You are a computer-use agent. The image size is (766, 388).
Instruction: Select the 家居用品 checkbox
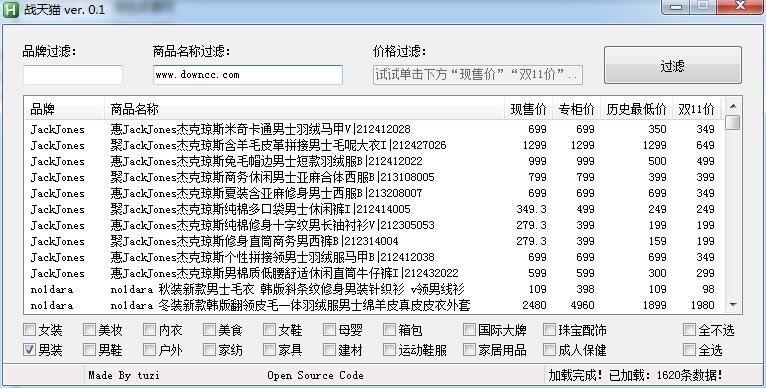469,349
